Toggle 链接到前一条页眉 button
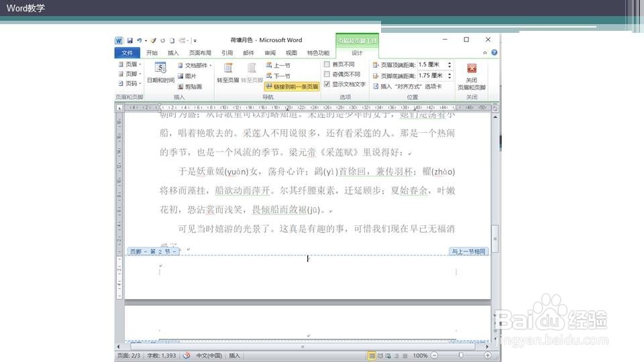 tap(292, 86)
